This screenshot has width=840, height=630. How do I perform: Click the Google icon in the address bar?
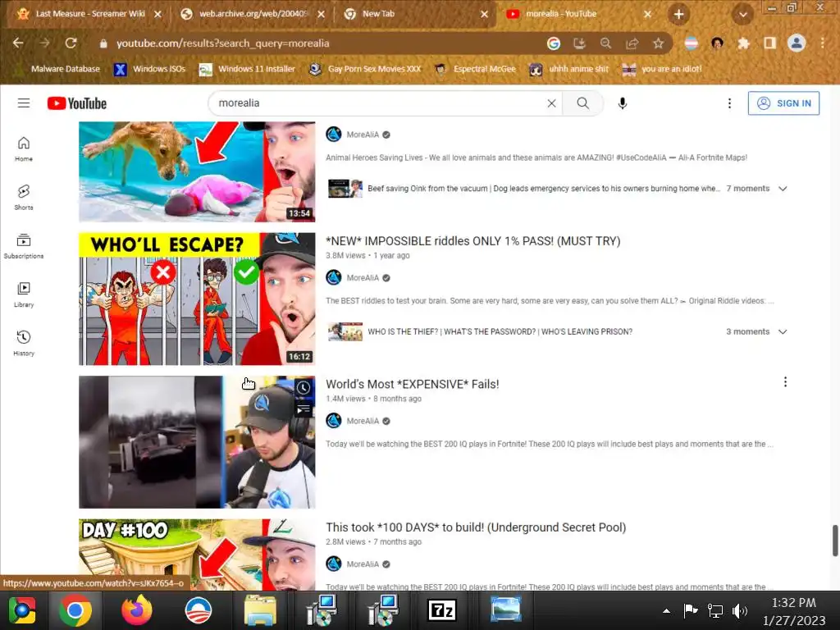pyautogui.click(x=554, y=43)
